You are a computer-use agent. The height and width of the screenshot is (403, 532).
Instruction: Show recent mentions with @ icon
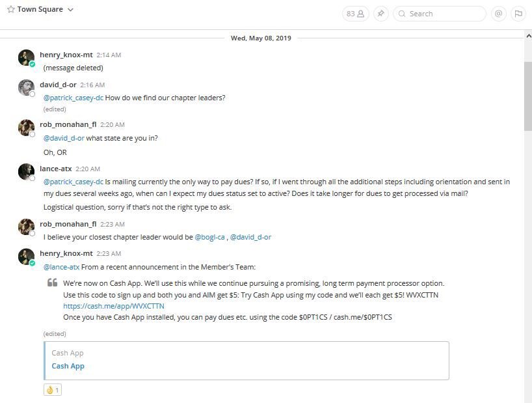click(499, 14)
